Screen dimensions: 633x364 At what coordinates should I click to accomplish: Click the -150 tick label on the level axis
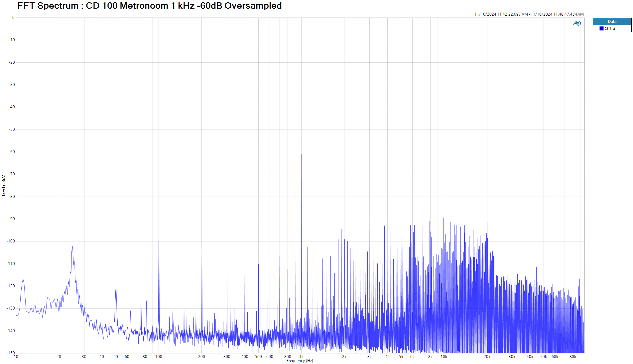click(11, 353)
